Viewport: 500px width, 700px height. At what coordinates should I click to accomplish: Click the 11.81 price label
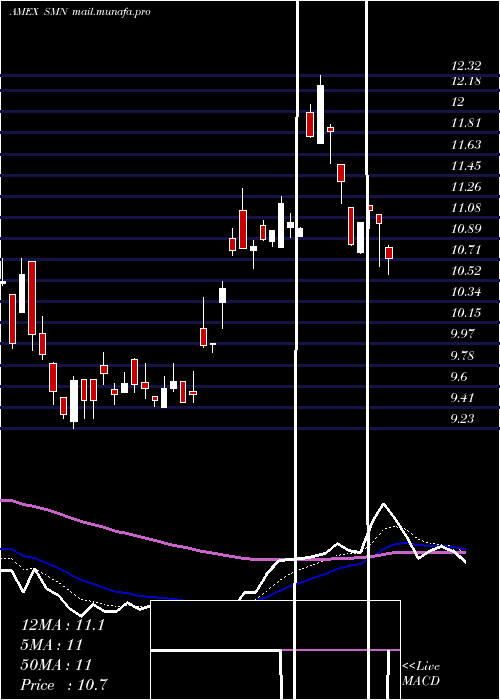(x=466, y=123)
